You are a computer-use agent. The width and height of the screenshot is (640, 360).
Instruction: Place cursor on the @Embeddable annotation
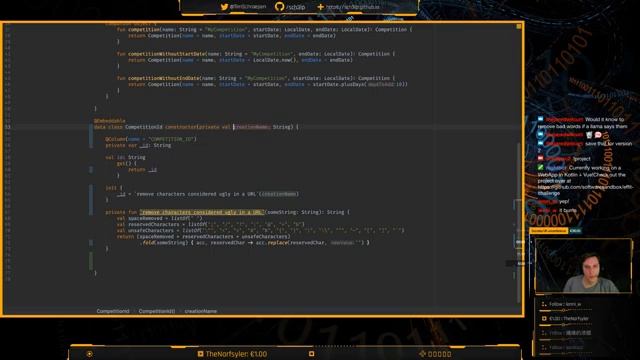coord(109,121)
